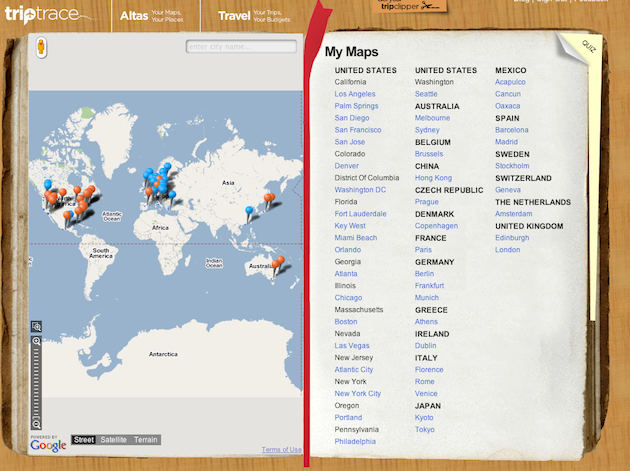Screen dimensions: 630x471
Task: Open the Melbourne map link
Action: [432, 118]
